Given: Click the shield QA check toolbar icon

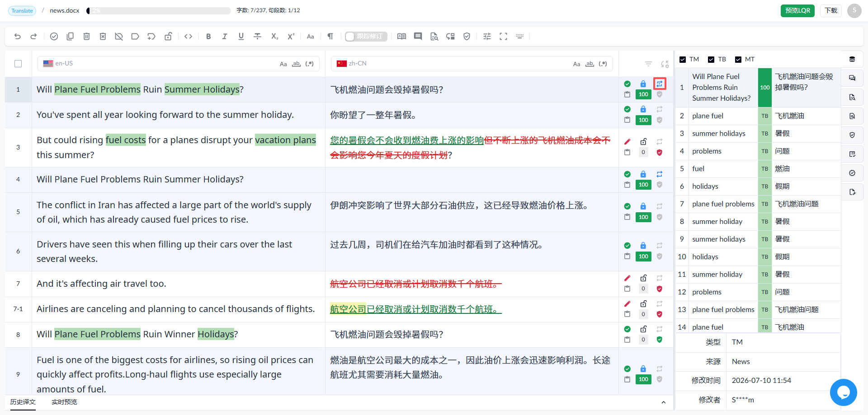Looking at the screenshot, I should (x=467, y=37).
